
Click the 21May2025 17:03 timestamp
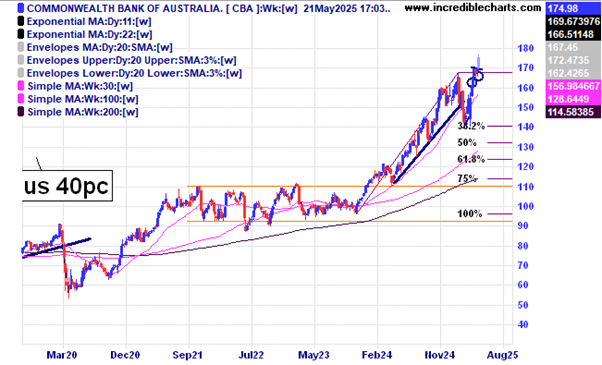pos(347,8)
